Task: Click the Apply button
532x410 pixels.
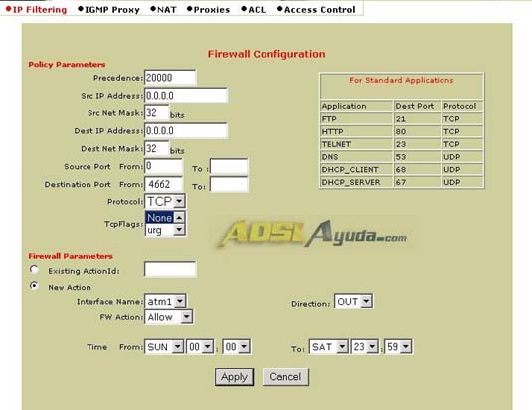Action: point(234,377)
